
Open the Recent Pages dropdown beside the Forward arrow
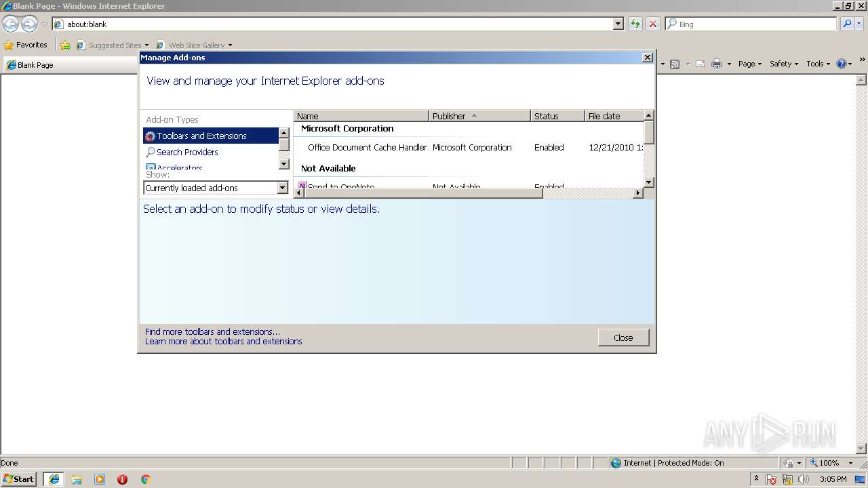coord(44,24)
